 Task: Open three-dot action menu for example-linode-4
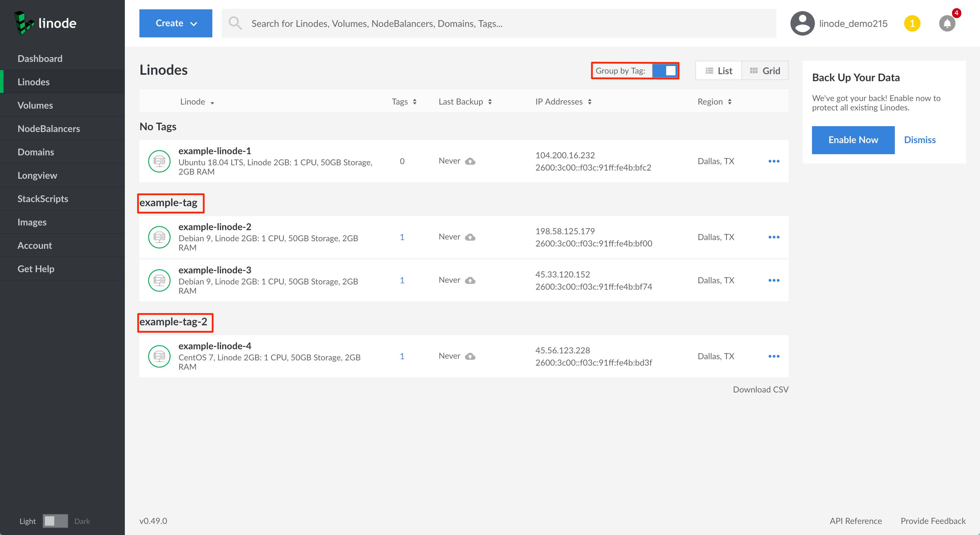773,356
